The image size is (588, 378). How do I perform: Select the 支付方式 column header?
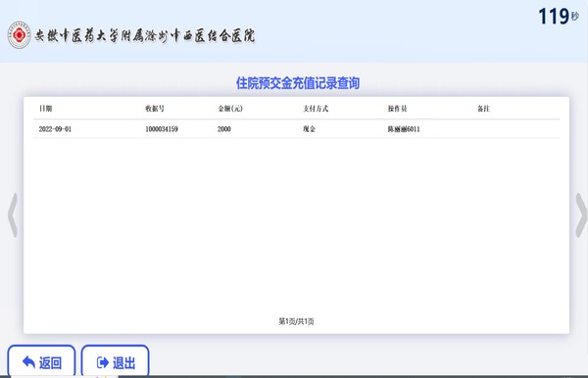point(316,109)
